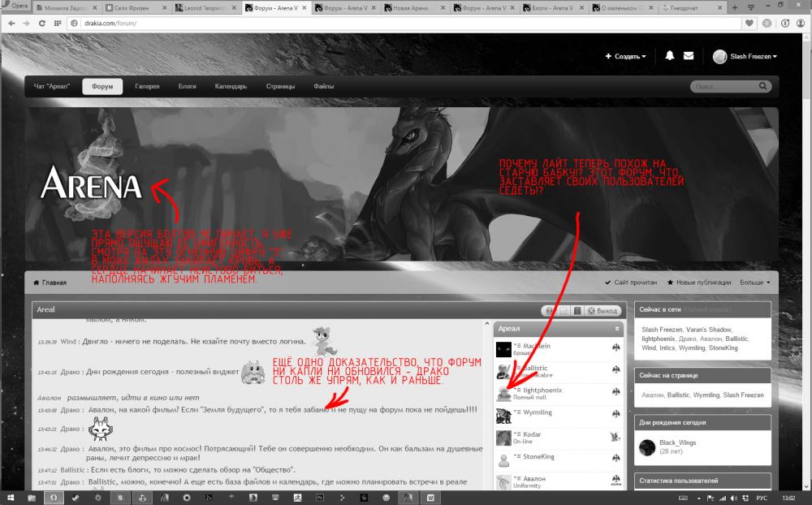Bookmark page with heart icon
The height and width of the screenshot is (505, 812).
point(749,24)
